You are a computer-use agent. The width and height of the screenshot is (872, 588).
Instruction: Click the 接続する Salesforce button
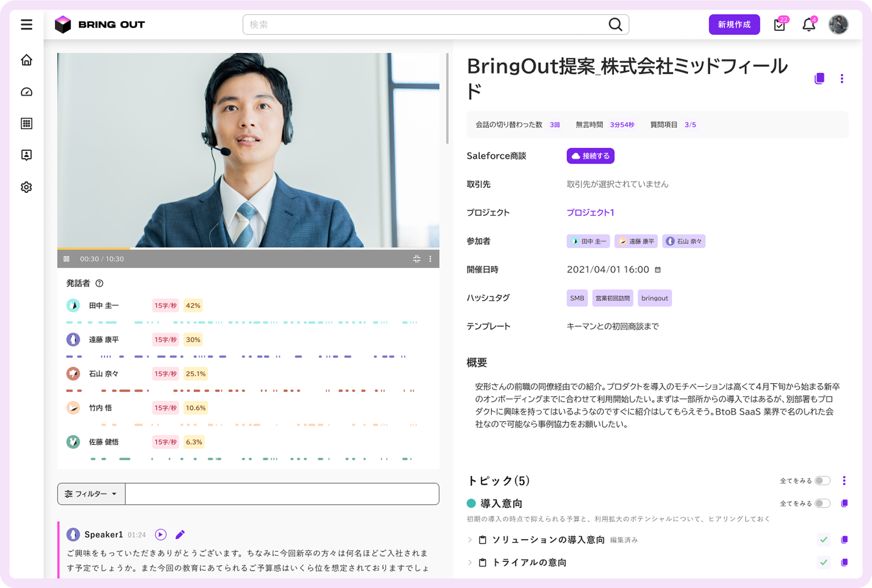pos(590,156)
